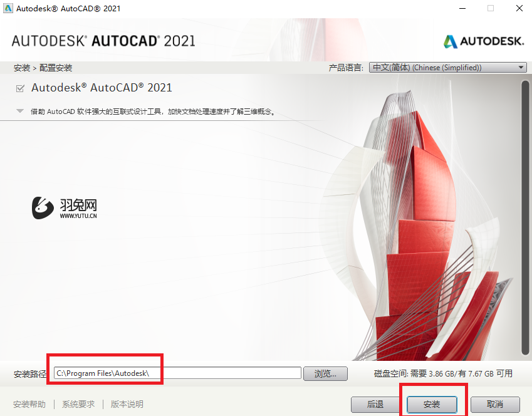Cancel installation with the 取消 button
This screenshot has width=532, height=416.
pos(495,405)
